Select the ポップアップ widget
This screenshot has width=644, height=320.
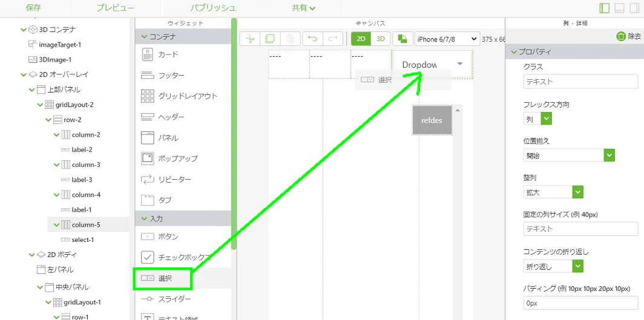tap(183, 158)
